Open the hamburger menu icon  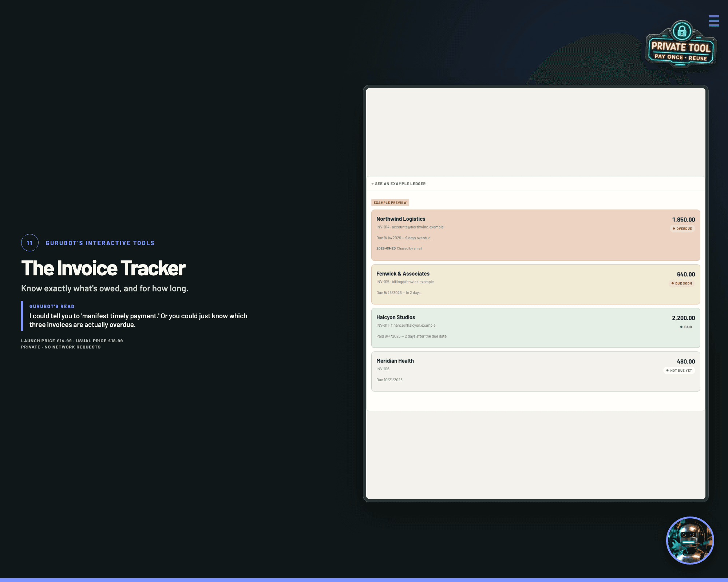713,21
